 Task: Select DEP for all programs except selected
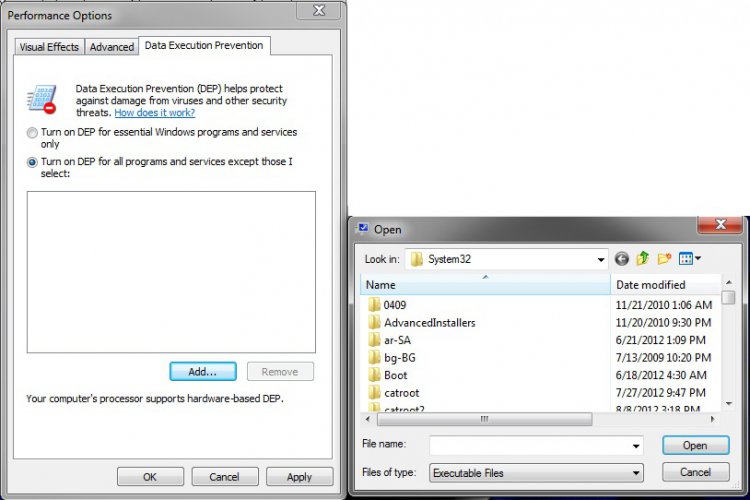[33, 162]
